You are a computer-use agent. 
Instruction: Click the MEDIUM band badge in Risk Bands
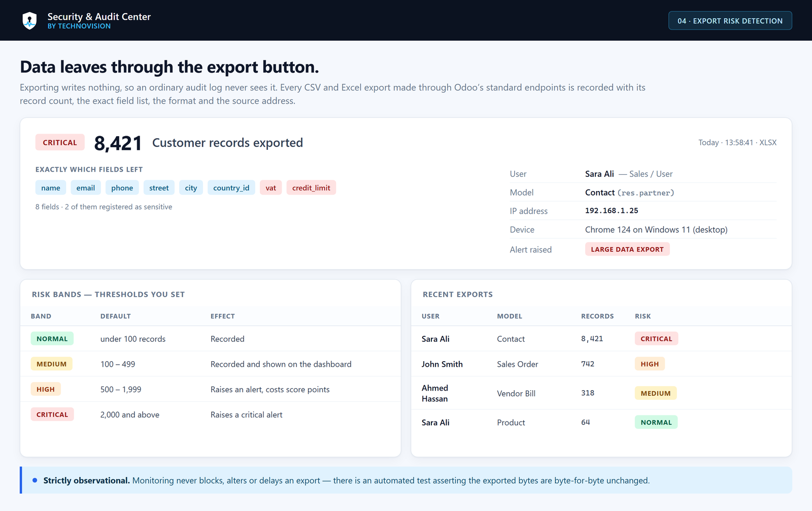click(x=52, y=364)
